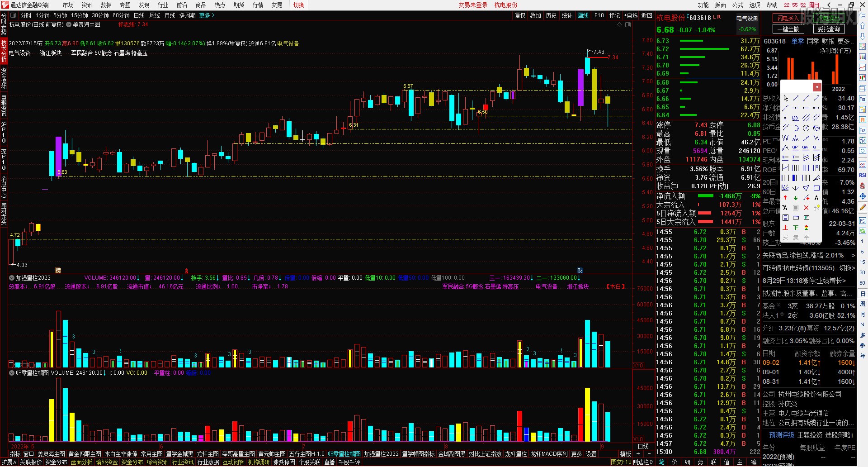Switch chart to 5分钟 period
The width and height of the screenshot is (868, 467).
[x=60, y=15]
